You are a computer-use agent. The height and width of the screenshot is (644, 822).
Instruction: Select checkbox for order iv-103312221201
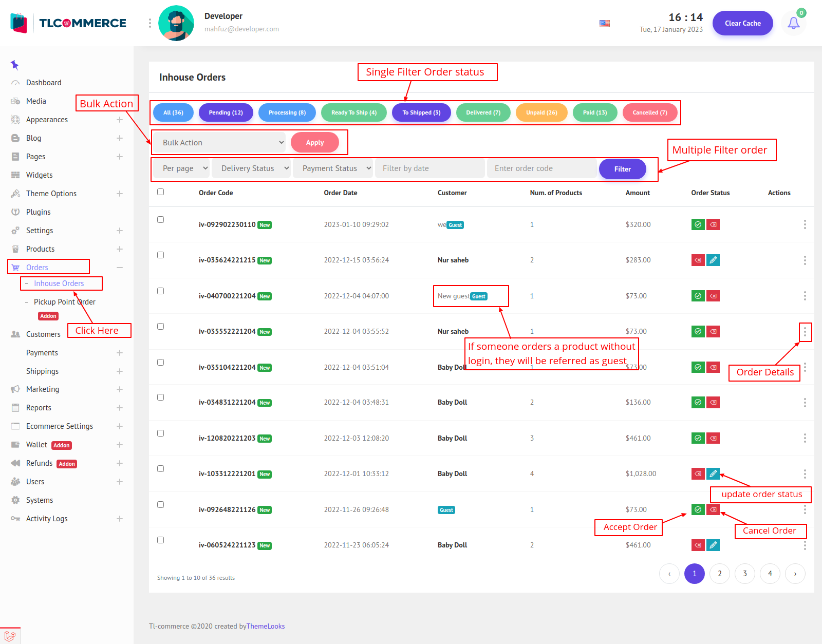click(161, 469)
